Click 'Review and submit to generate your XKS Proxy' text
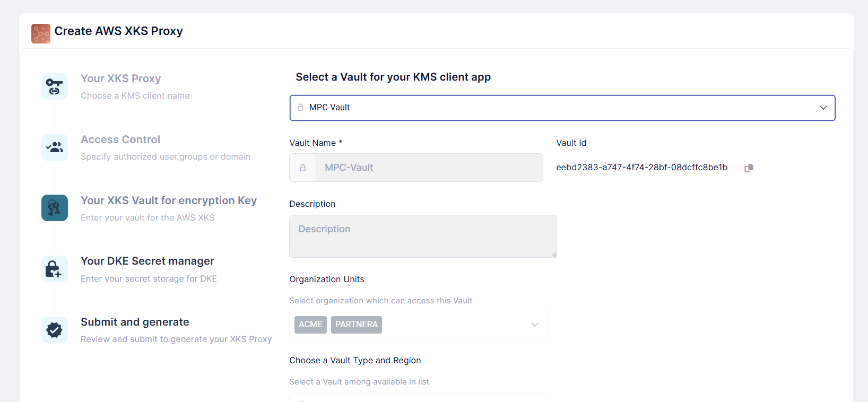The width and height of the screenshot is (868, 402). coord(176,339)
